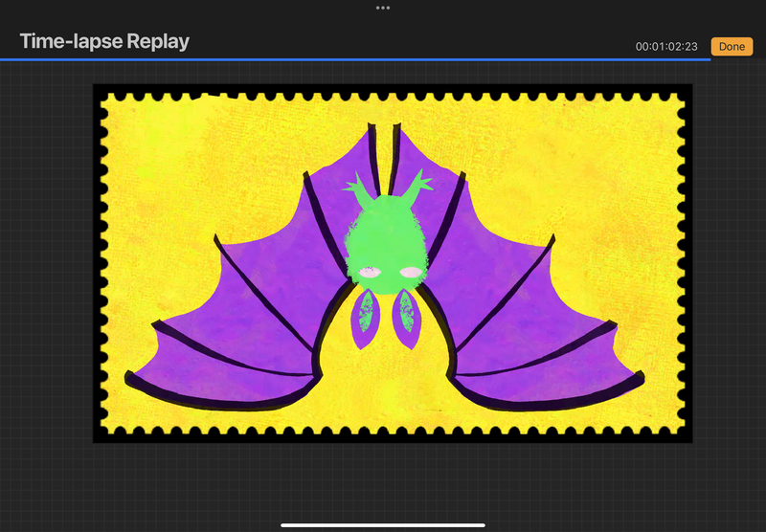Open the three-dot multitasking menu
The width and height of the screenshot is (766, 532).
[x=383, y=8]
